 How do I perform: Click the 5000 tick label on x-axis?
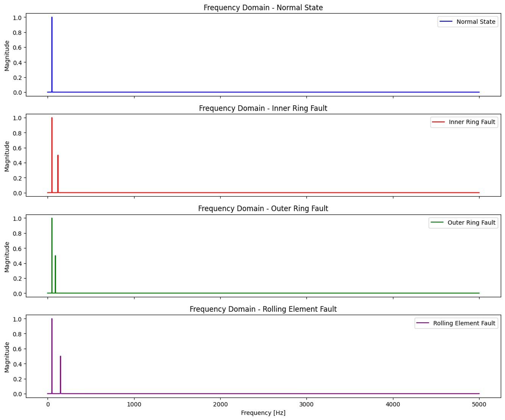click(479, 404)
